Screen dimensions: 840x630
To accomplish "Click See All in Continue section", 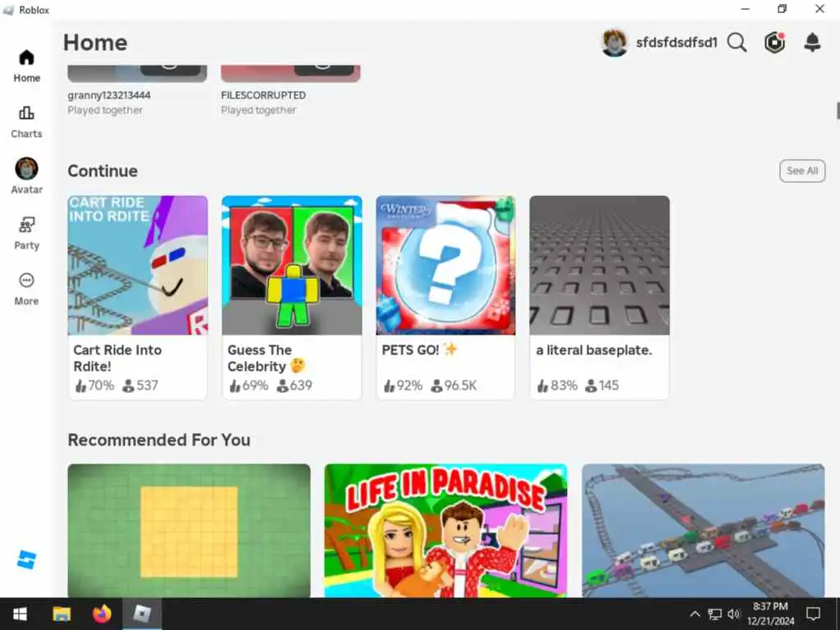I will tap(802, 171).
